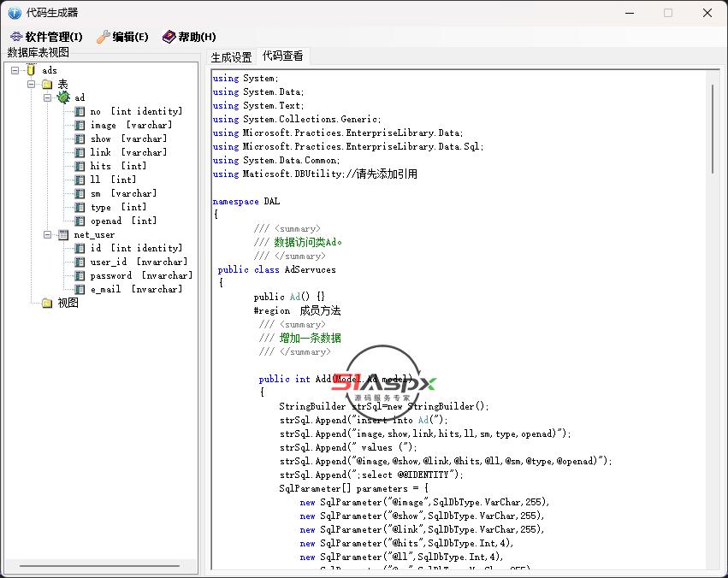This screenshot has width=728, height=578.
Task: Click the 软件管理 menu icon
Action: pos(16,37)
